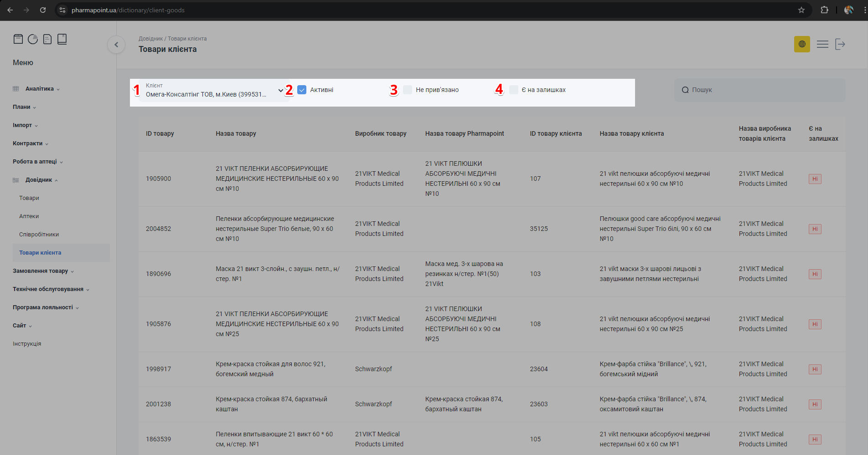
Task: Enable the Є на залишках checkbox
Action: click(x=514, y=90)
